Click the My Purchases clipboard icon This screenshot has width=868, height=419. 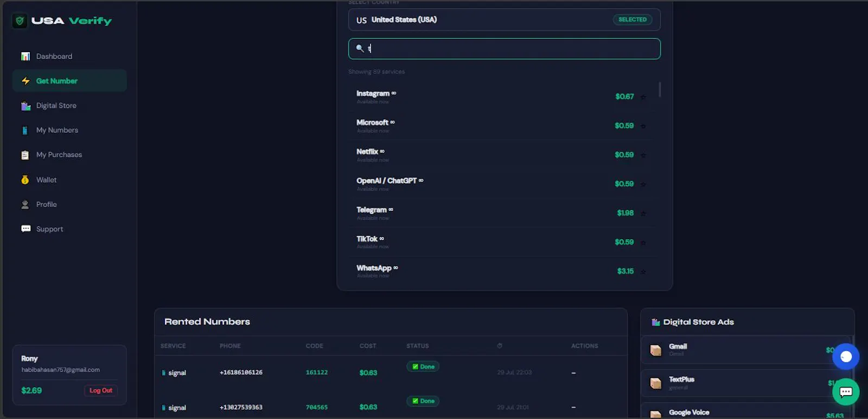coord(25,155)
